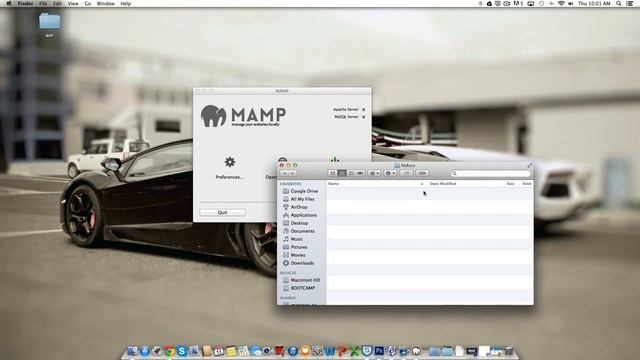Go forward in Finder window
640x360 pixels.
[x=292, y=173]
